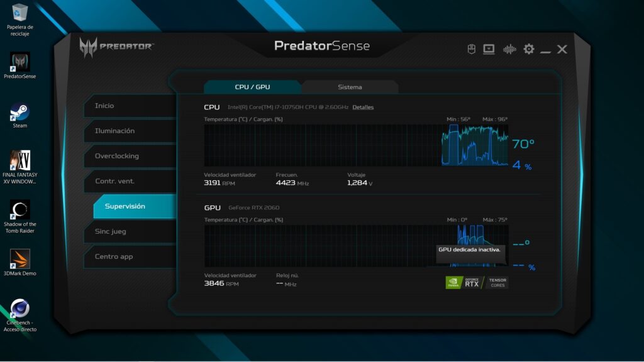
Task: Click the Intel Core i7-10750H CPU name
Action: pos(288,107)
